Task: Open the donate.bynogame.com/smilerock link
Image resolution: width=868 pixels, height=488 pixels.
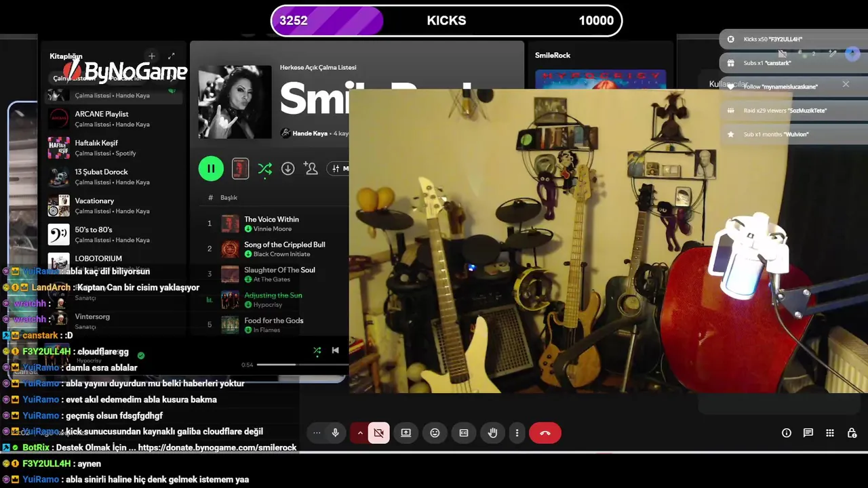Action: [217, 447]
